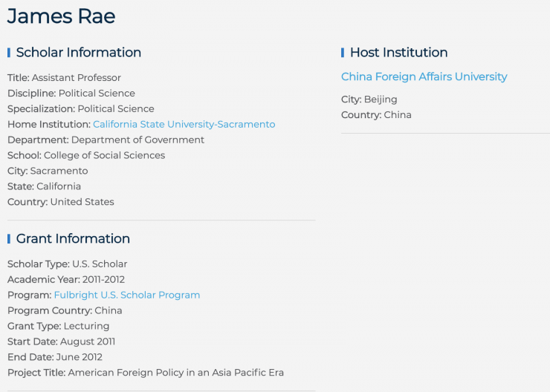Image resolution: width=550 pixels, height=392 pixels.
Task: Click the blue bar beside Scholar Information
Action: click(x=9, y=53)
